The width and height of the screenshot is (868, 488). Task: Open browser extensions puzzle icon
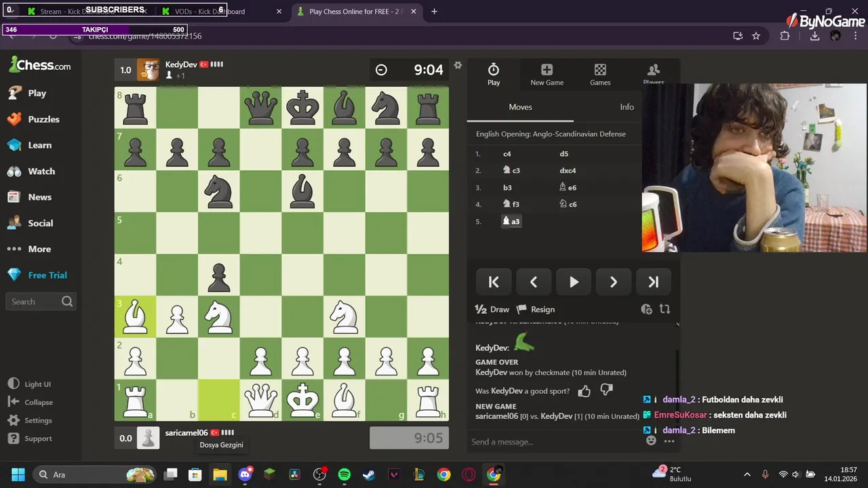coord(785,36)
